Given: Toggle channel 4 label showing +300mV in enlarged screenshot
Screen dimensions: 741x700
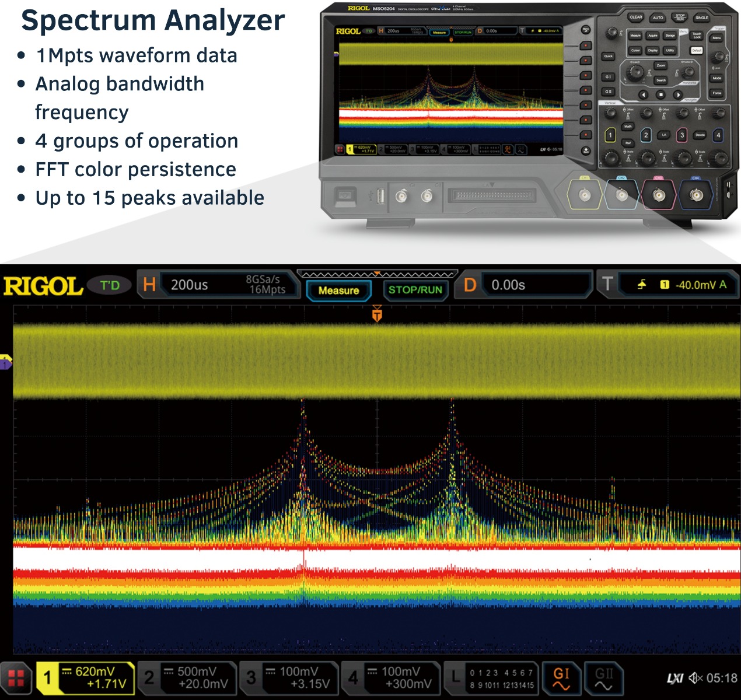Looking at the screenshot, I should (x=392, y=678).
